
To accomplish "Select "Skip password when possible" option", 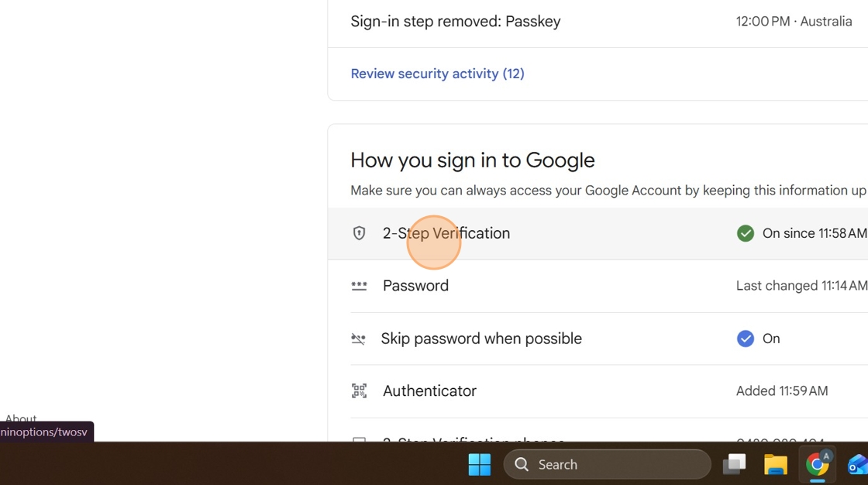I will tap(481, 339).
